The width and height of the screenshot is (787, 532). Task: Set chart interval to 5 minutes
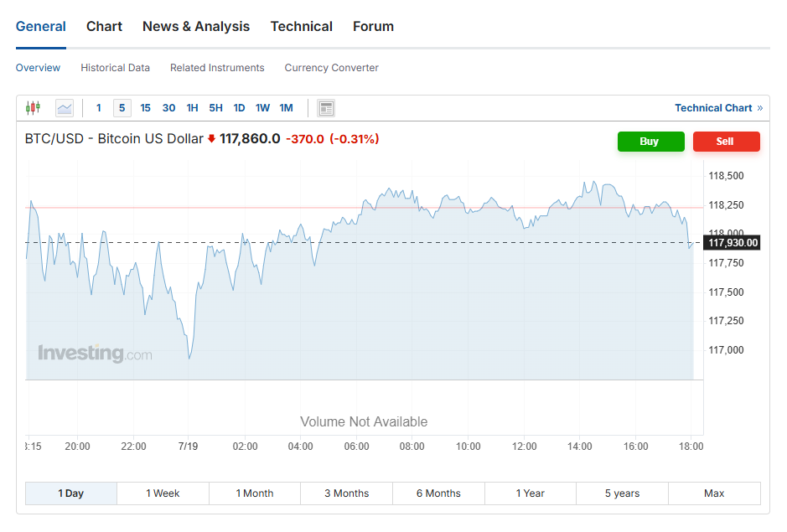[x=122, y=108]
